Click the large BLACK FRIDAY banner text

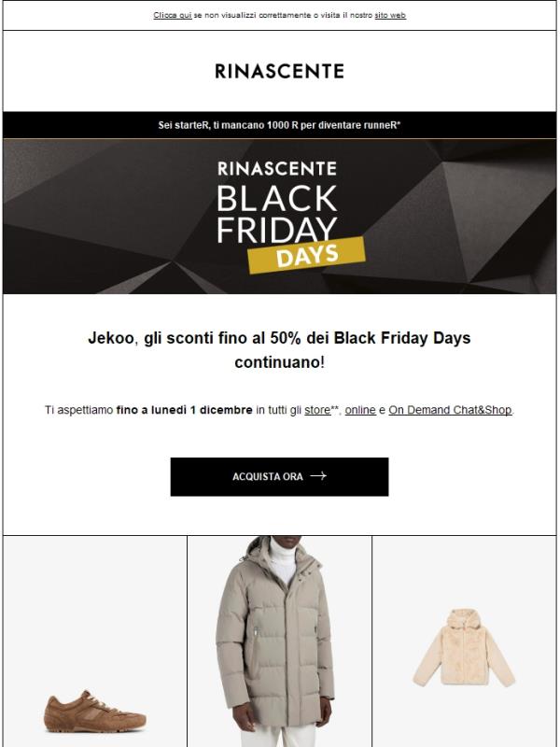click(276, 214)
